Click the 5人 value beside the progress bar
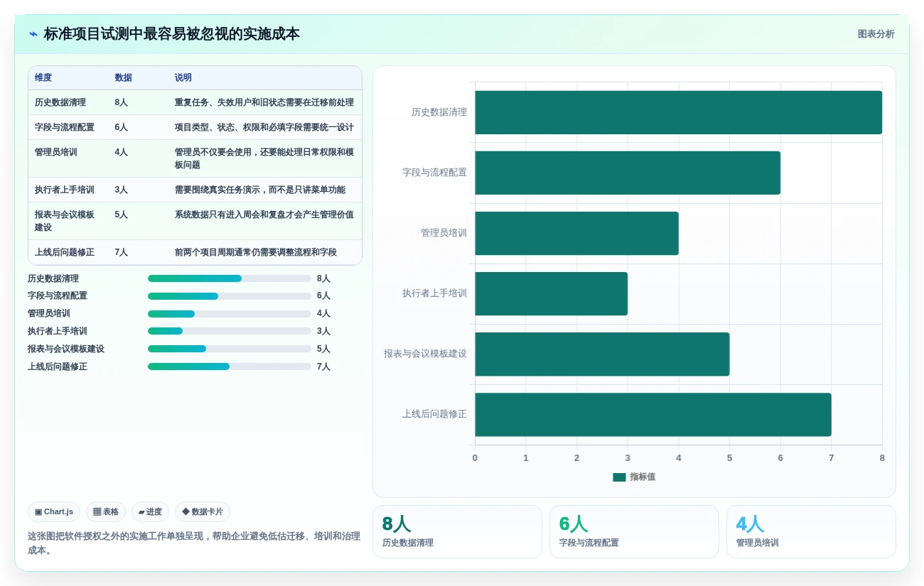The image size is (924, 586). 323,349
